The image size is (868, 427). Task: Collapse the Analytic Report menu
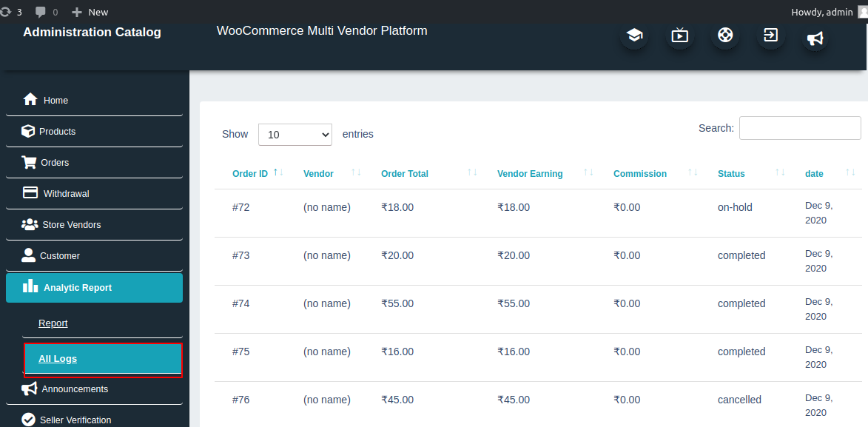[94, 287]
